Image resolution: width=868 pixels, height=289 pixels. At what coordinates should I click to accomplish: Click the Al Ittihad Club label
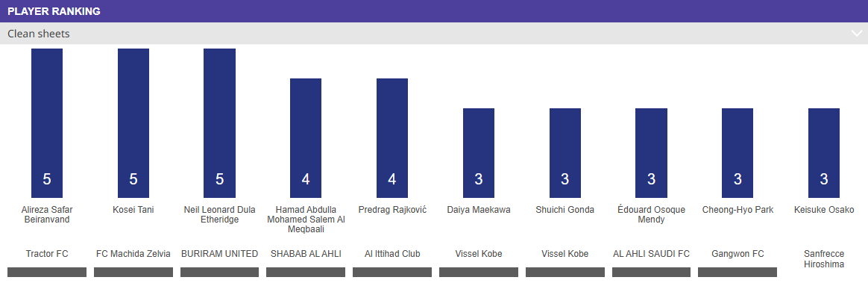tap(392, 254)
